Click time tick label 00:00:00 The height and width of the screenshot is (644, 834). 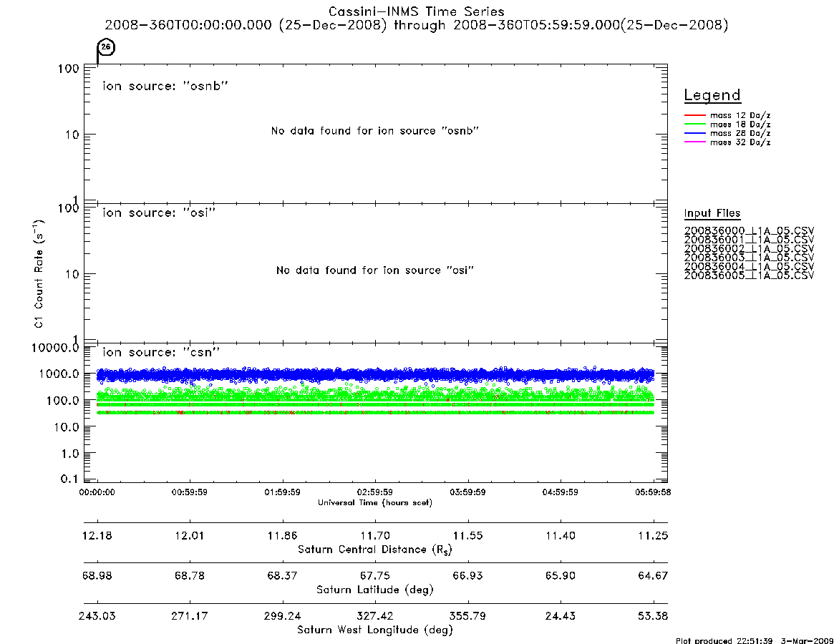click(97, 492)
